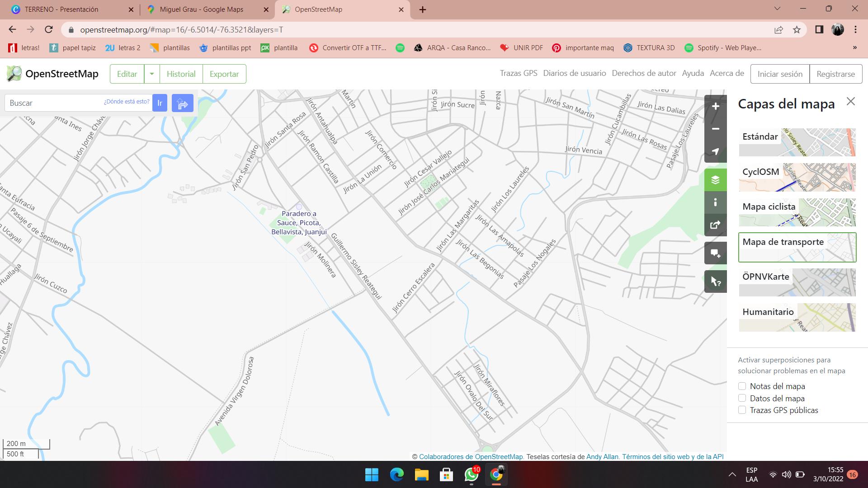Click the map zoom in button
The height and width of the screenshot is (488, 868).
click(715, 107)
